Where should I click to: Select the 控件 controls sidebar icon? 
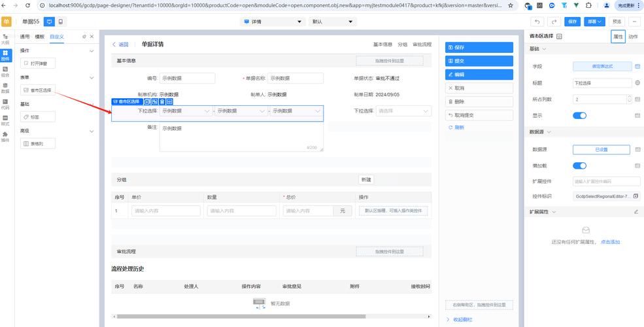5,55
